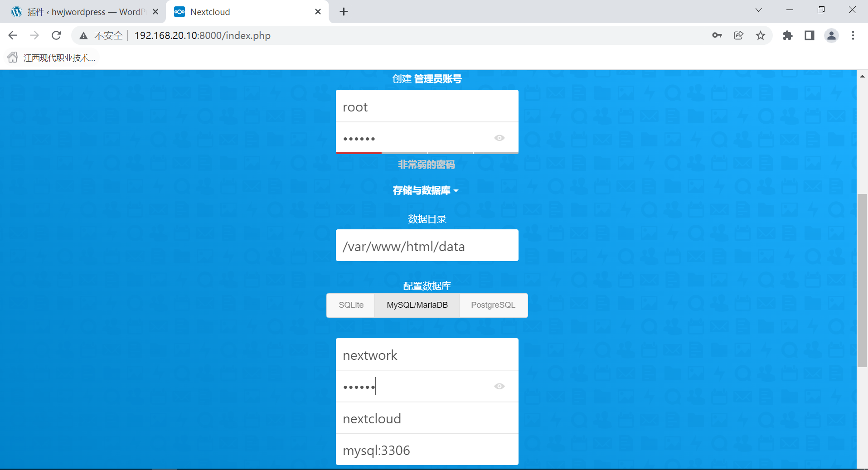Click the address bar URL 192.168.20.10:8000
868x470 pixels.
tap(202, 35)
